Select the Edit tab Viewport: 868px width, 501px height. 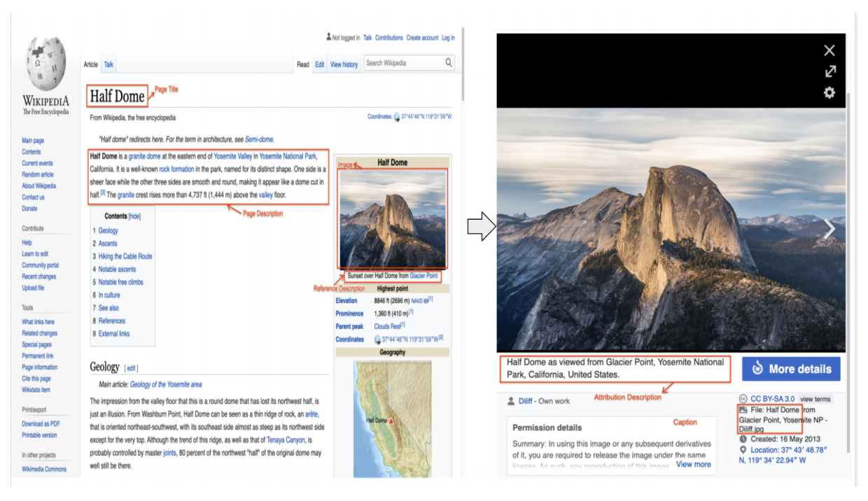click(319, 64)
